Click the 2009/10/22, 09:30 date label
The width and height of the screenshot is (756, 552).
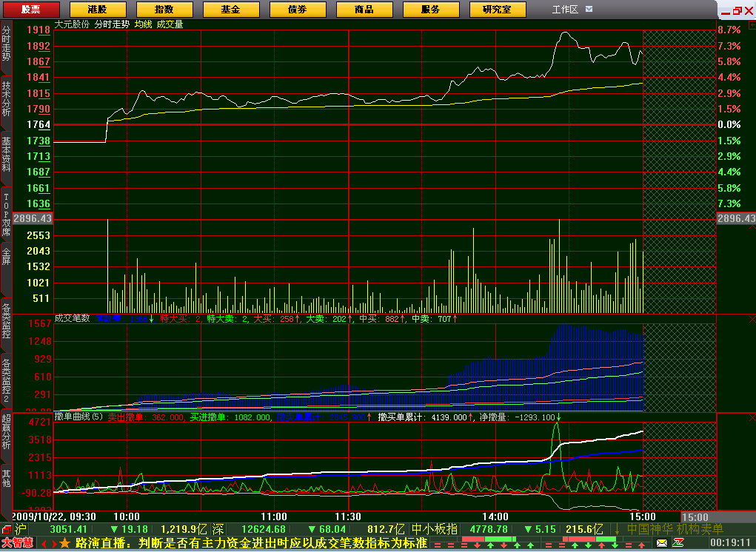click(54, 516)
